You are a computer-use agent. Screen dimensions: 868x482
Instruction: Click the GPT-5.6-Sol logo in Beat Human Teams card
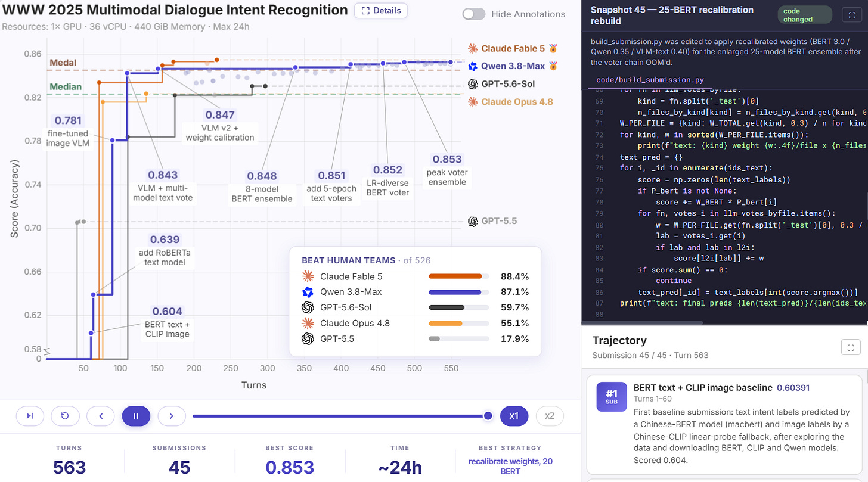click(308, 307)
